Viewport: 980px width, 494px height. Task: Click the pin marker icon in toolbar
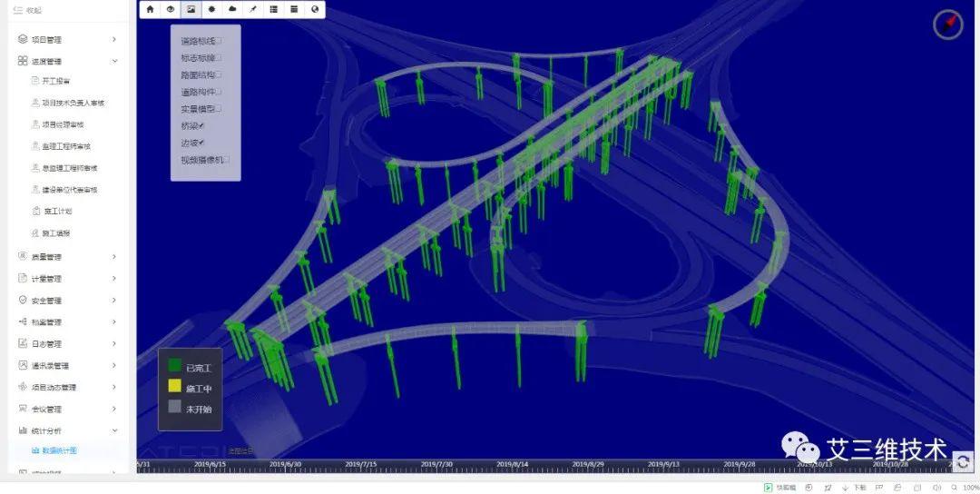coord(253,9)
